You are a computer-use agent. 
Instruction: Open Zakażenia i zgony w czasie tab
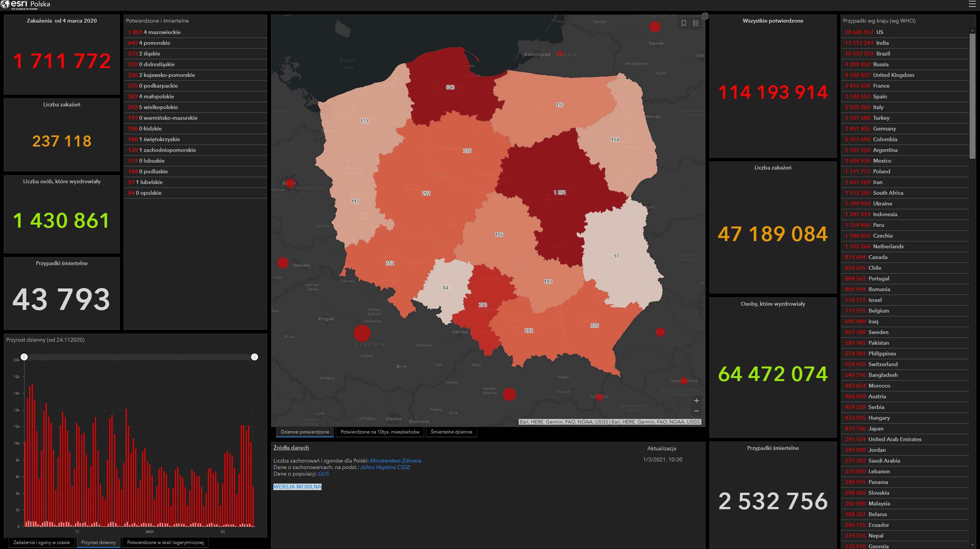tap(42, 542)
